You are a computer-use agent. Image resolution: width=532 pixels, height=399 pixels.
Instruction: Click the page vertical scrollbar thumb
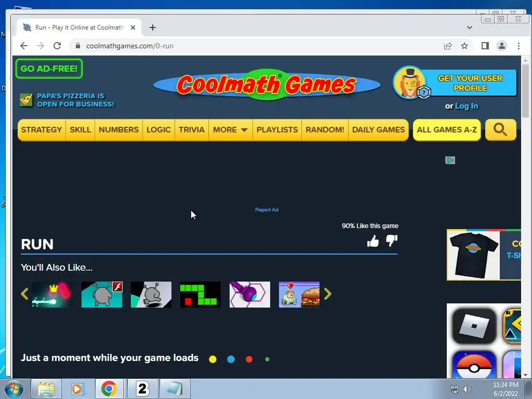tap(525, 91)
